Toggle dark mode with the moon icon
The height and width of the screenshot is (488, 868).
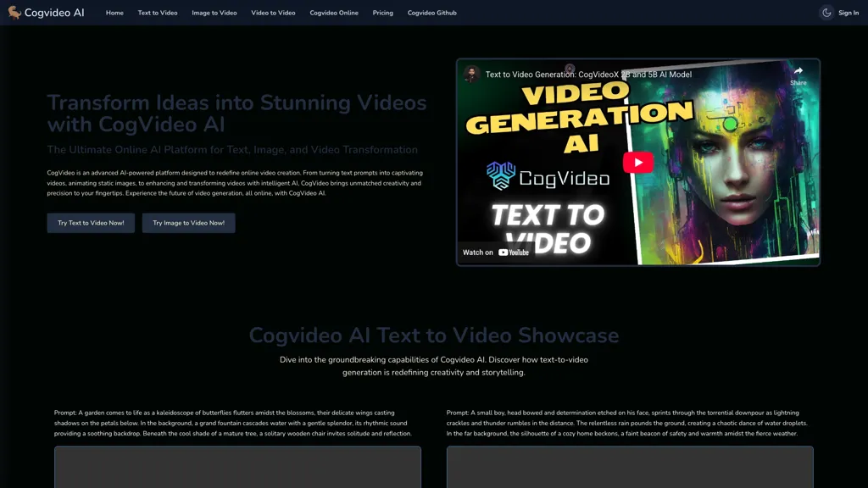[x=826, y=13]
